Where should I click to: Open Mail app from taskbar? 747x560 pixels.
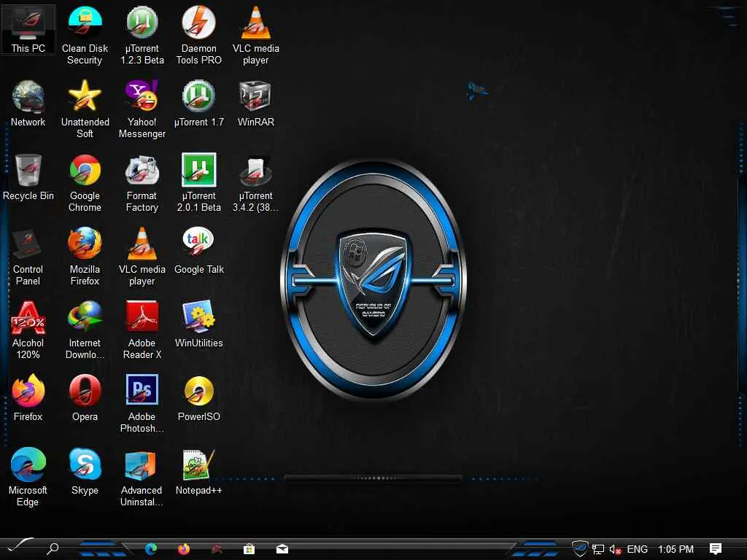282,549
